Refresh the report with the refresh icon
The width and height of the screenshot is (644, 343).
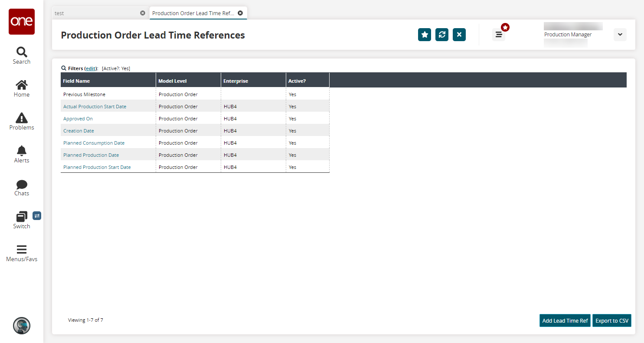click(442, 35)
